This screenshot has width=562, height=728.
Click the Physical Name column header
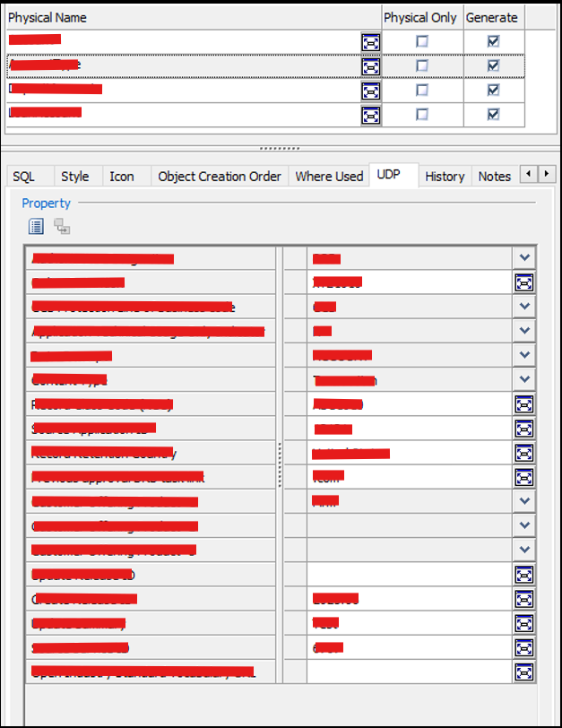[x=194, y=18]
